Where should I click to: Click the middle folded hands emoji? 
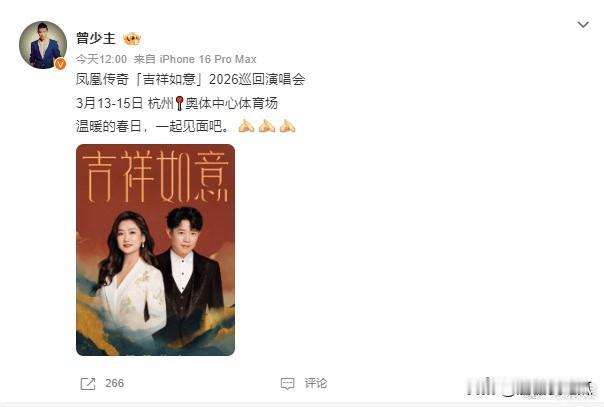pos(267,126)
